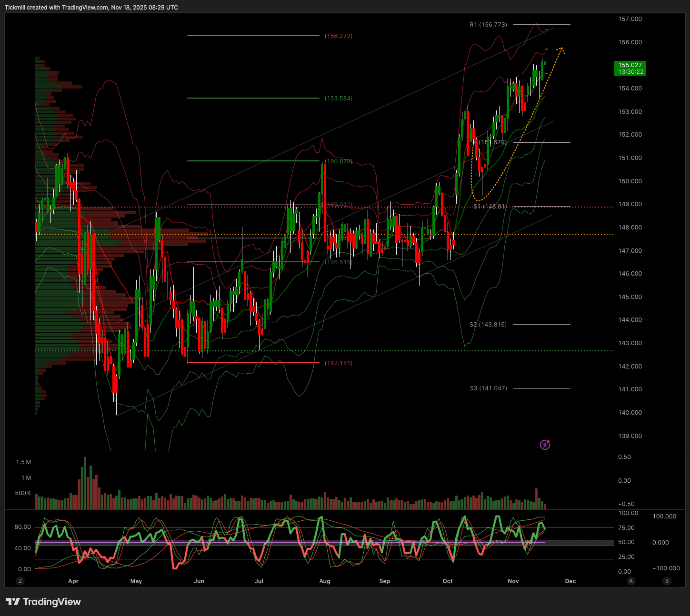Viewport: 690px width, 616px height.
Task: Toggle auto-scale with the A button
Action: (x=631, y=581)
